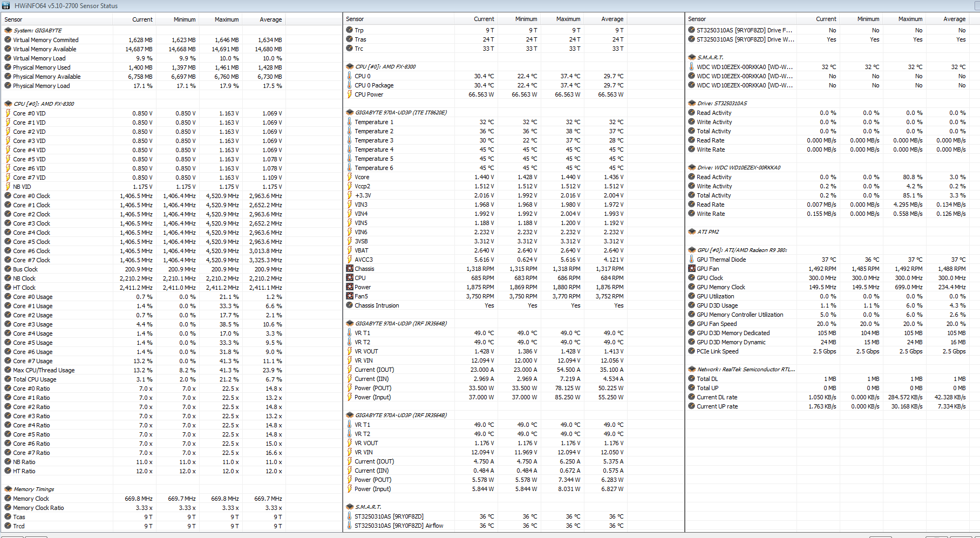Select the 78.125 W maximum power value
The image size is (980, 538).
(x=567, y=388)
